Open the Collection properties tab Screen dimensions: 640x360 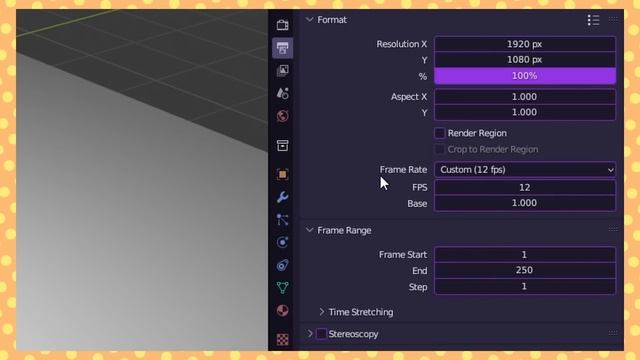coord(282,145)
